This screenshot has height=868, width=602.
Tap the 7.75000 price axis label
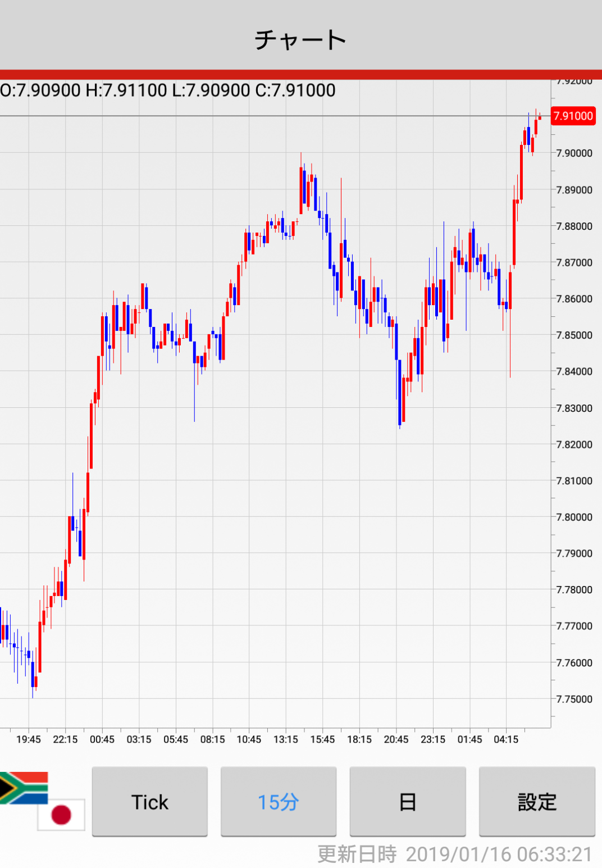(574, 699)
